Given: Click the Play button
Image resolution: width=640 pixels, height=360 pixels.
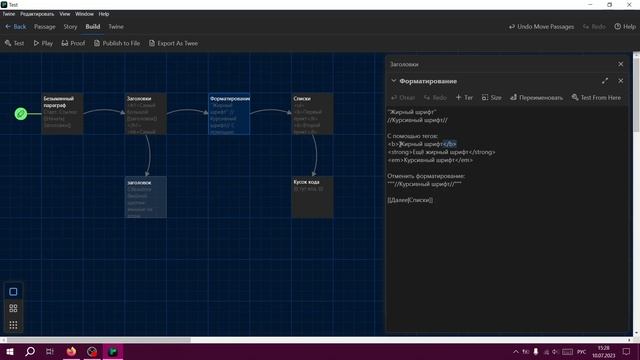Looking at the screenshot, I should (43, 43).
